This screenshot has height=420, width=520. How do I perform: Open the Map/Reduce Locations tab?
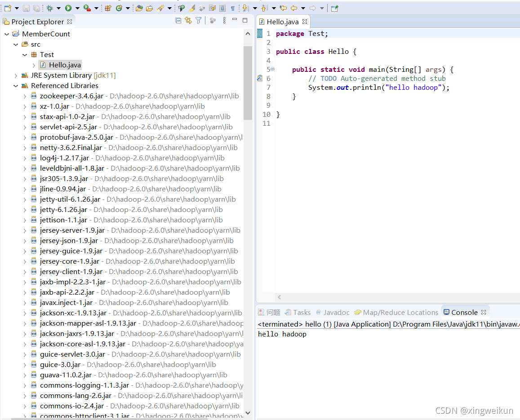point(396,312)
